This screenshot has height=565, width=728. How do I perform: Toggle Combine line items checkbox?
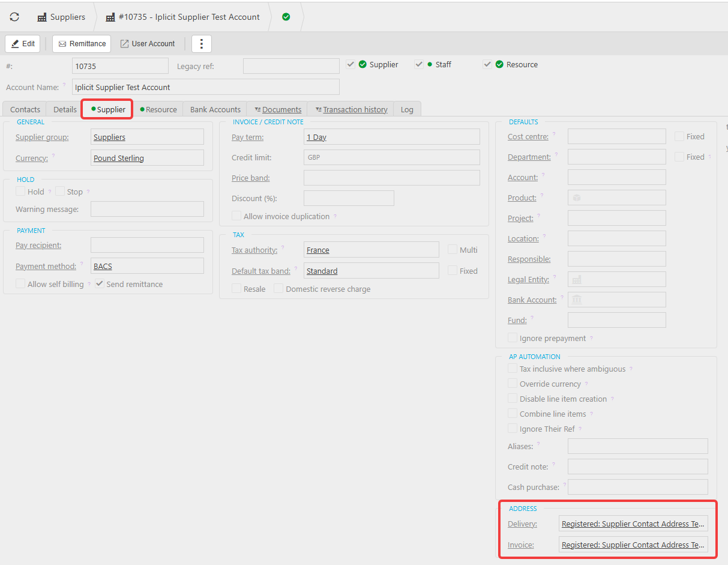[x=513, y=413]
